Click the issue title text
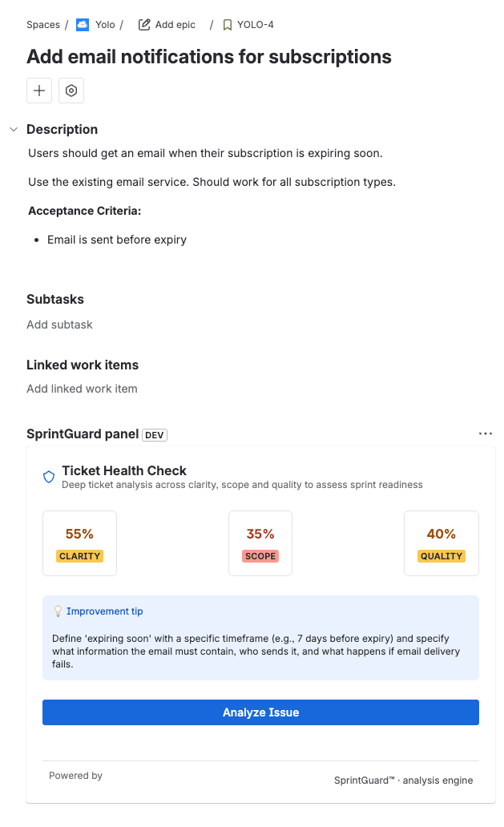This screenshot has height=827, width=504. pyautogui.click(x=209, y=57)
